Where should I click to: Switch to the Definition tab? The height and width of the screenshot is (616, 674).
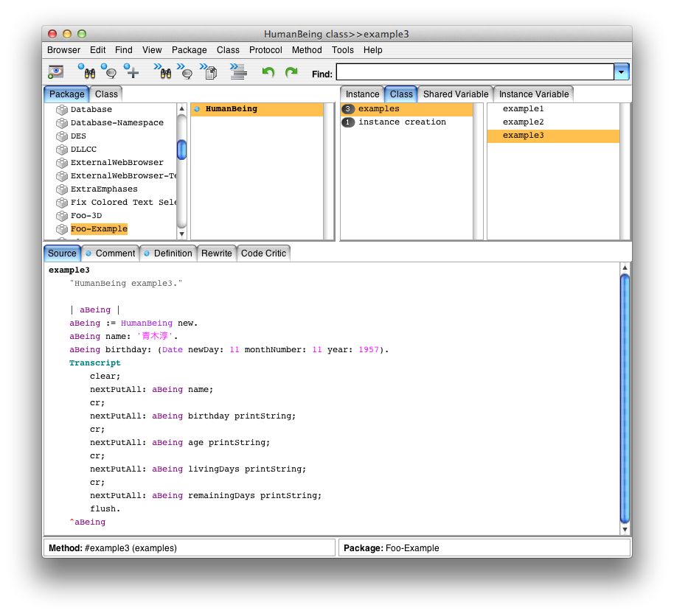[168, 253]
